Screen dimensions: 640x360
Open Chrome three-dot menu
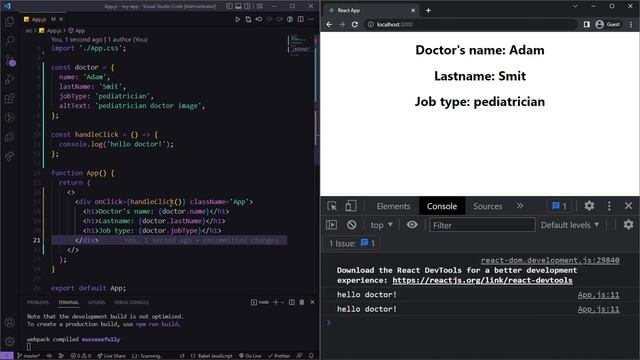pyautogui.click(x=631, y=24)
